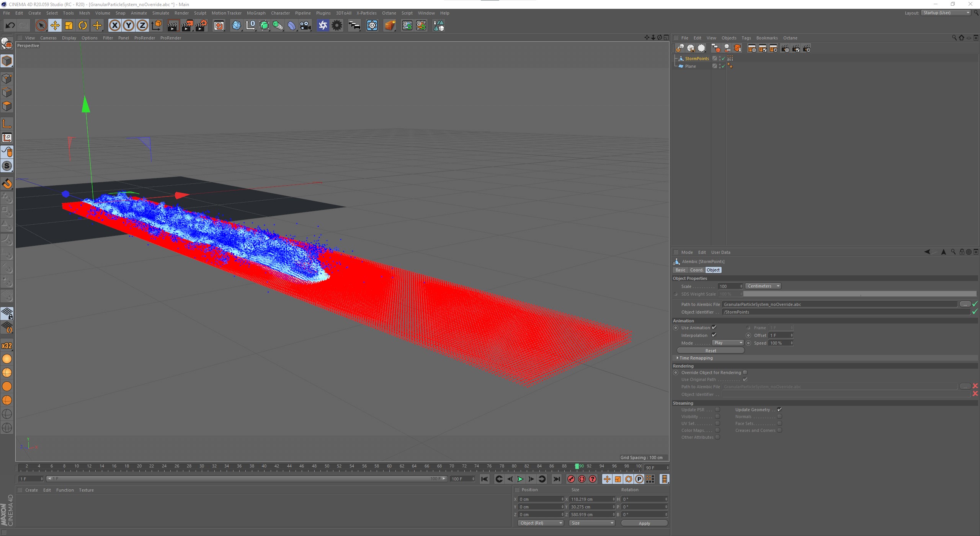Select the Move tool in top toolbar
Screen dimensions: 980x536
click(x=55, y=26)
